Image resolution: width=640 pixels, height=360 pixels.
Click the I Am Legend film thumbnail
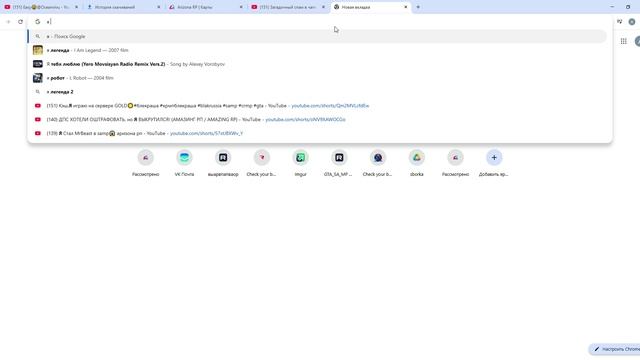pos(38,50)
